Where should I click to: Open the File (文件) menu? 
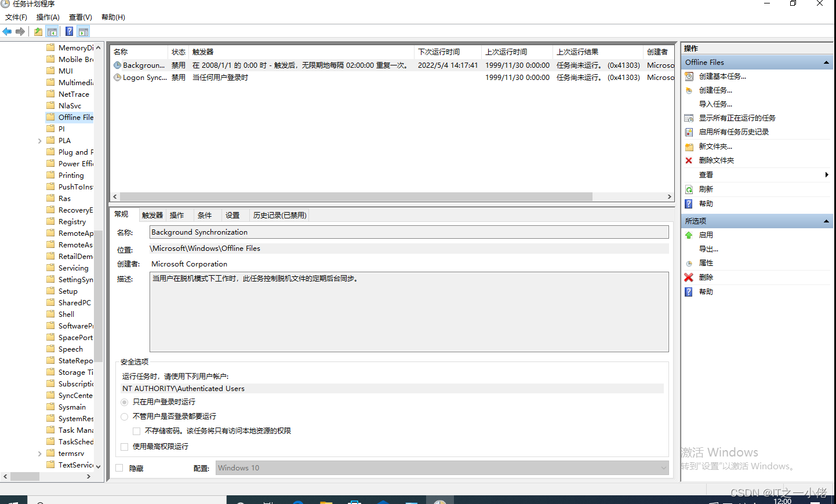[x=16, y=17]
